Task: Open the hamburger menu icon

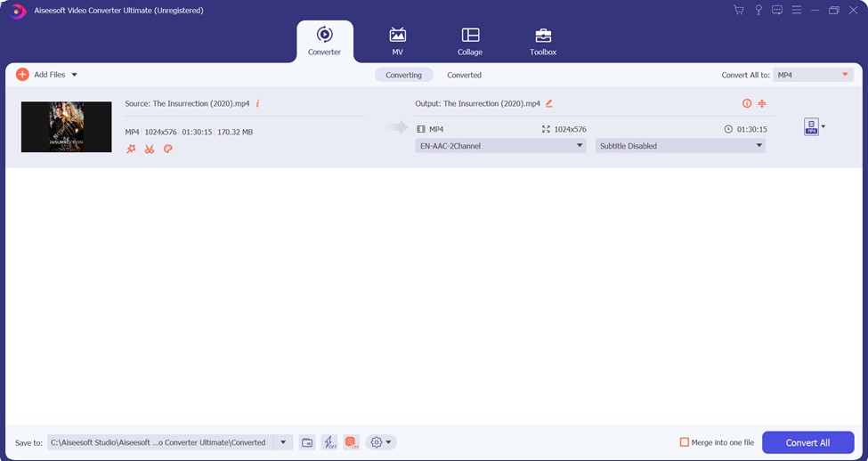Action: pyautogui.click(x=797, y=10)
